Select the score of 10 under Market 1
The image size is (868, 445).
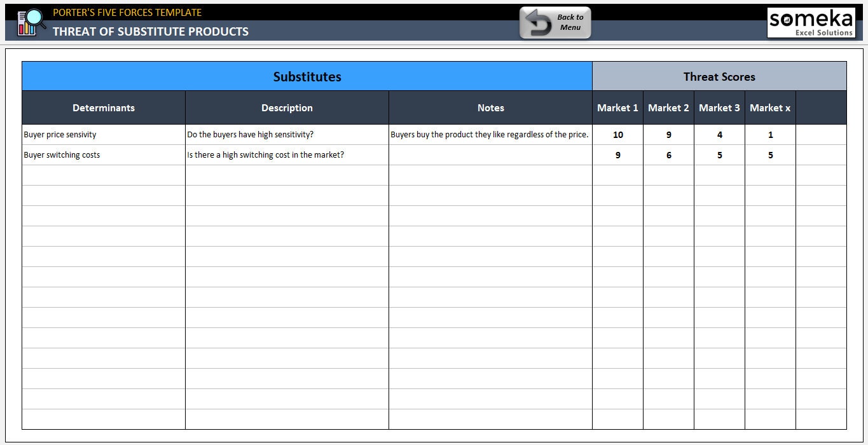click(617, 134)
